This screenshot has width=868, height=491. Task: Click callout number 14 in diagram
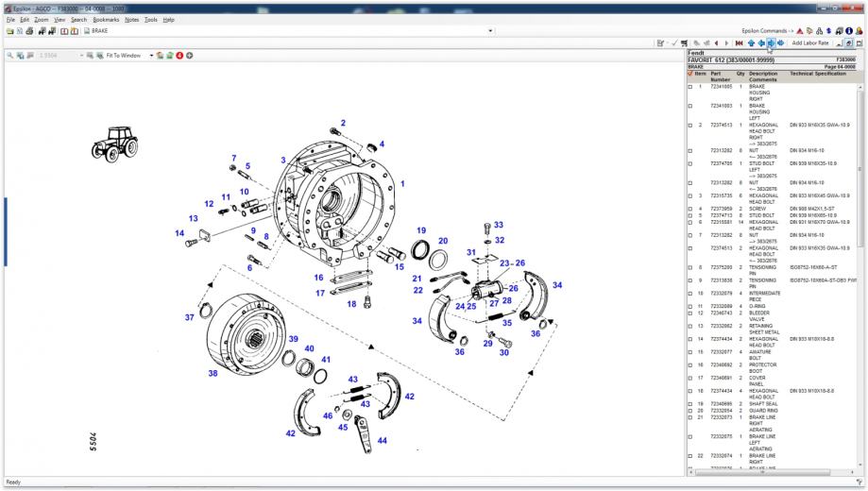(179, 233)
